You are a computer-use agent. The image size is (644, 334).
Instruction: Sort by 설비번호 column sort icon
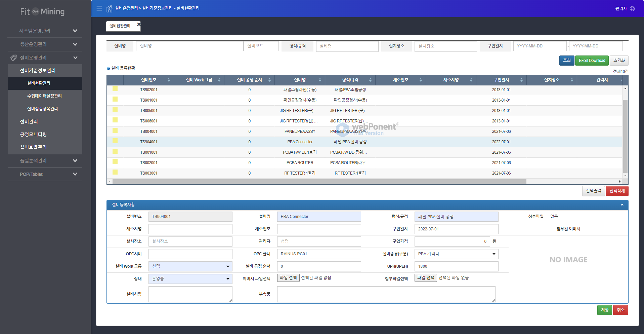click(169, 80)
